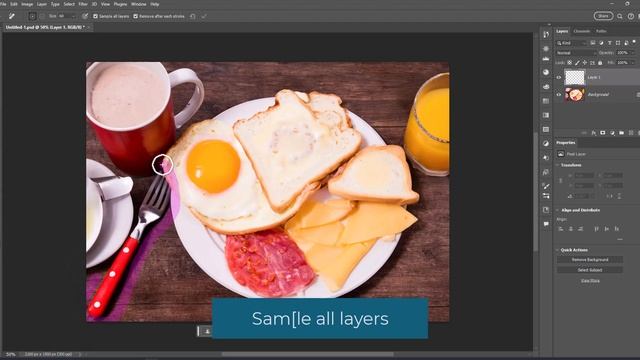Hide Layer 1 with eye icon
The width and height of the screenshot is (640, 360).
559,77
